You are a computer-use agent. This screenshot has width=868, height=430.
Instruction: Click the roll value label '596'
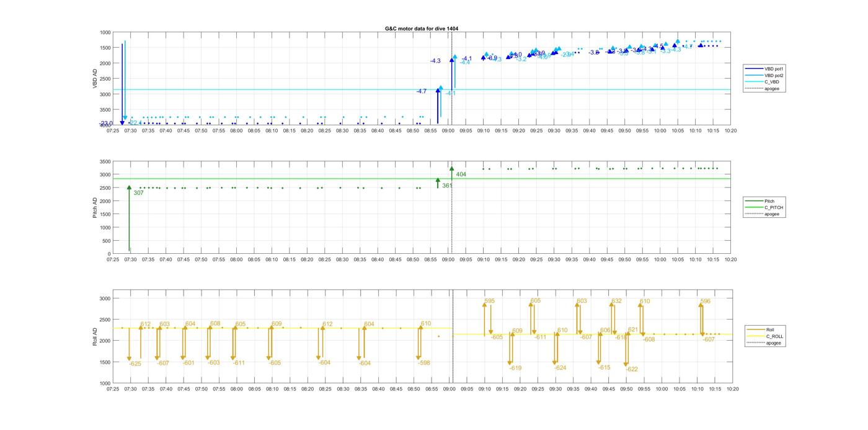[x=706, y=301]
